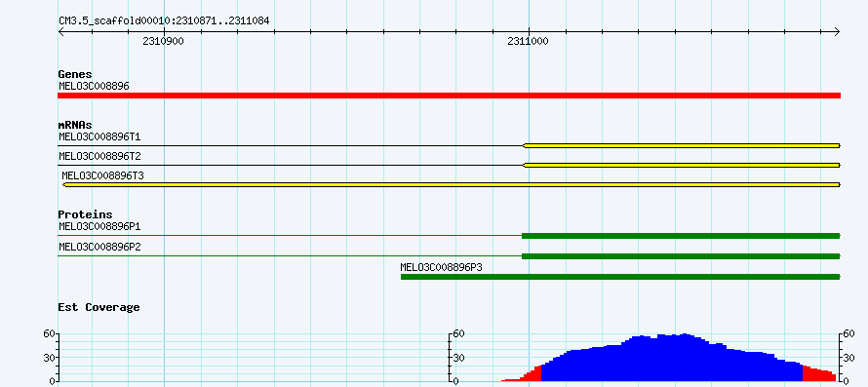This screenshot has height=387, width=868.
Task: Click the MELO3C008896T3 mRNA glyph
Action: pos(452,184)
